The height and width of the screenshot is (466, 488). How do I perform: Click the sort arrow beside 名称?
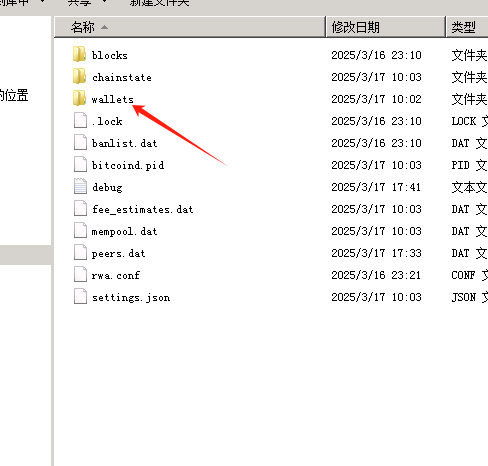click(x=104, y=27)
